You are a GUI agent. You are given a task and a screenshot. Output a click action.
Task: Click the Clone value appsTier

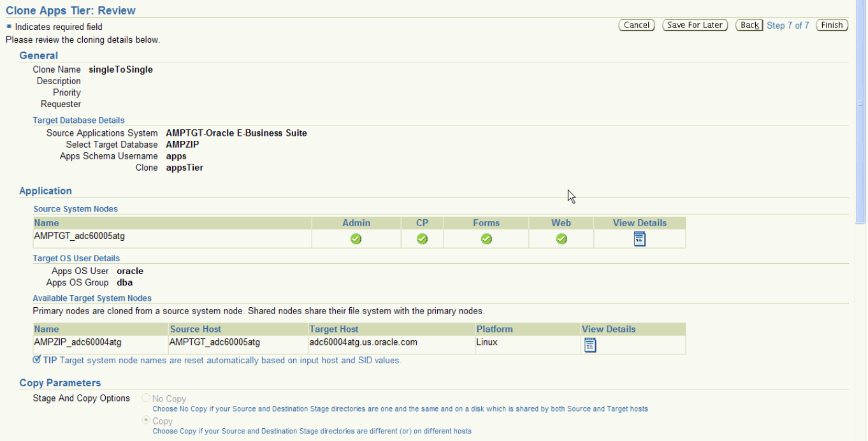184,168
